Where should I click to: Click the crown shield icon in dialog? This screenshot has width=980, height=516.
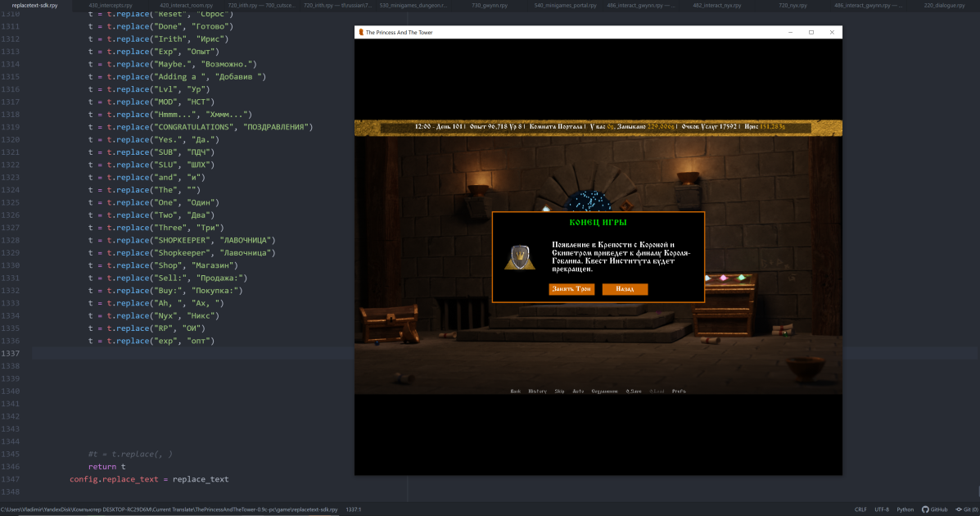520,257
